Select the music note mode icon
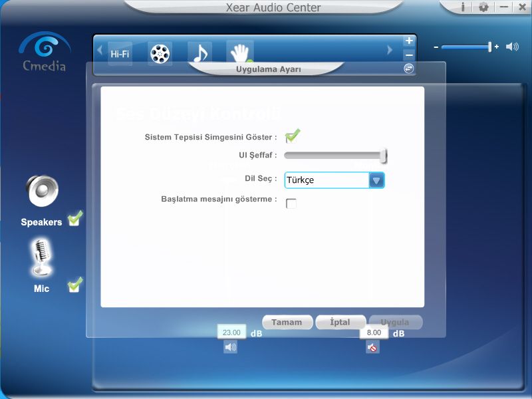The height and width of the screenshot is (399, 532). [200, 54]
